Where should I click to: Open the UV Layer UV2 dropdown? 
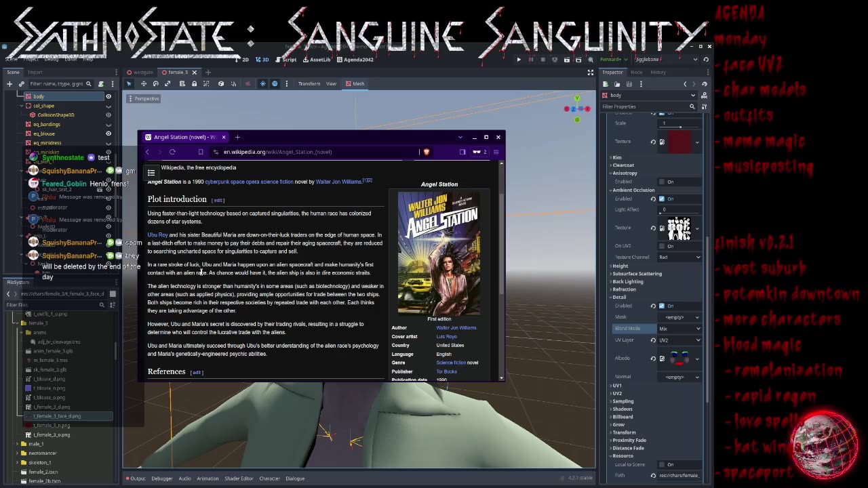679,340
